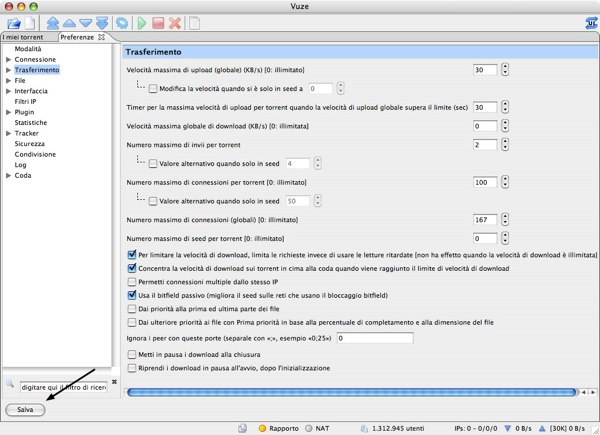Expand the Tracker tree node arrow

click(8, 133)
